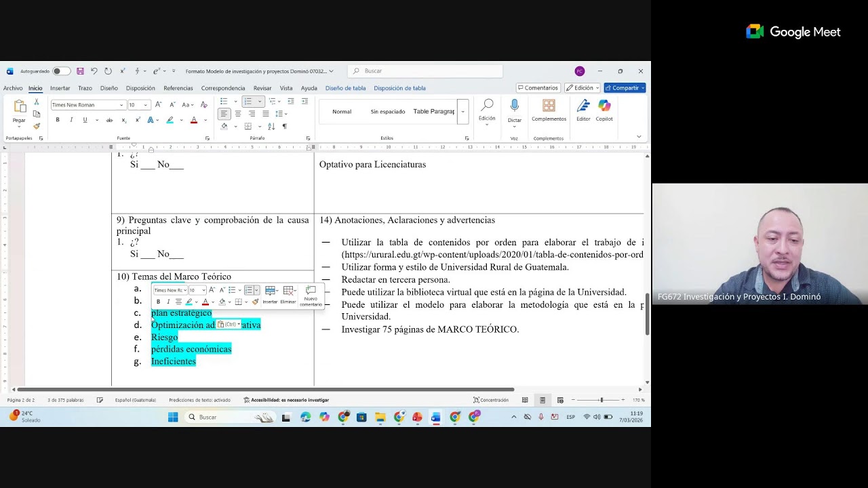The height and width of the screenshot is (488, 868).
Task: Increase font size in the ribbon
Action: pyautogui.click(x=158, y=104)
